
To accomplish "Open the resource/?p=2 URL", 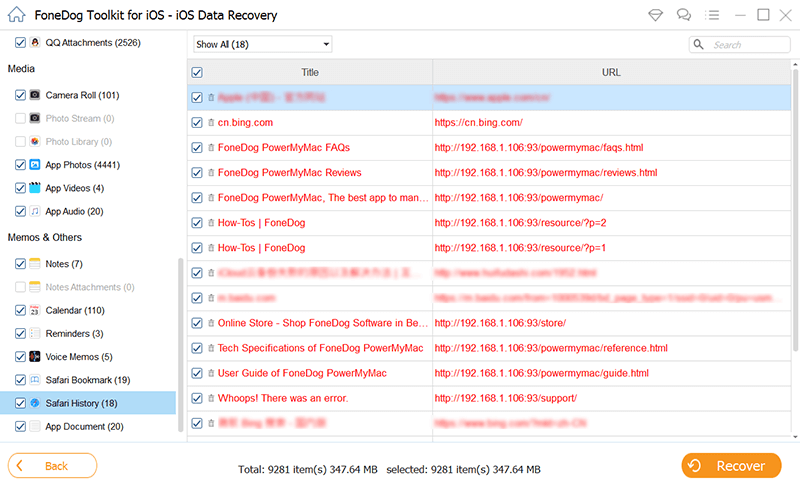I will tap(520, 223).
